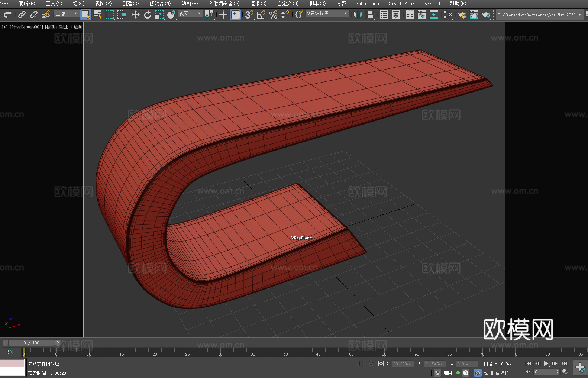588x378 pixels.
Task: Open the Arnold menu
Action: 432,3
